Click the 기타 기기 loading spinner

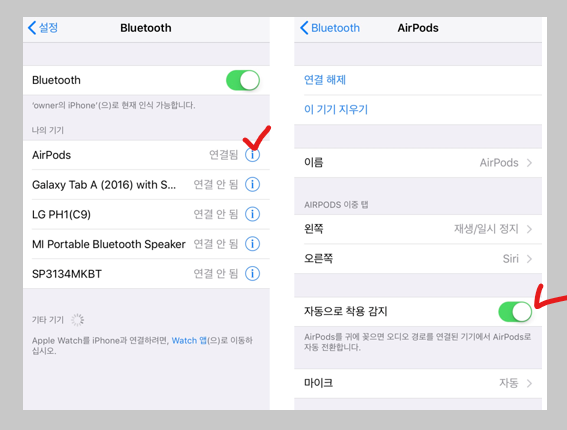pos(77,320)
